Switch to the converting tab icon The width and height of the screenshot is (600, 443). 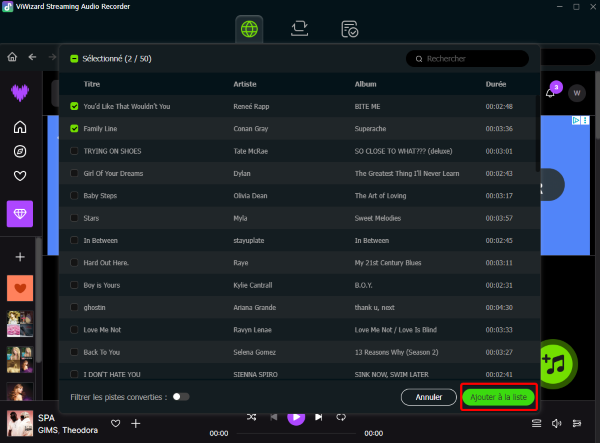click(x=300, y=29)
